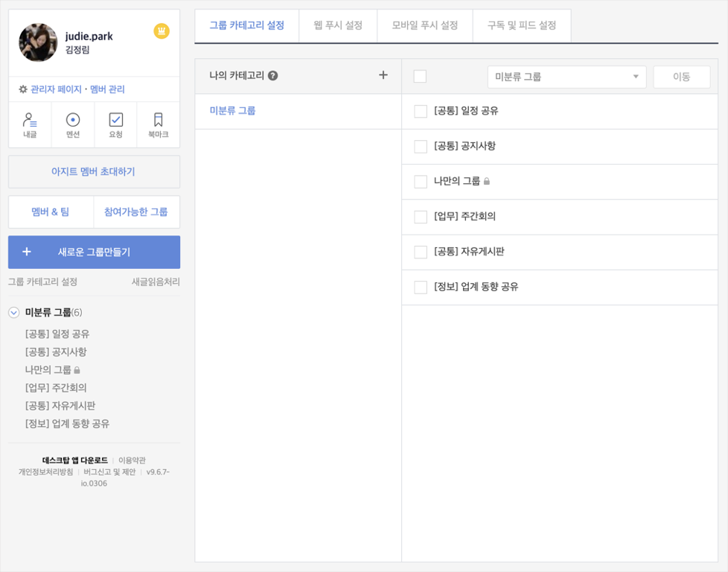Click the help question mark beside 나의 카테고리
Screen dimensions: 728x572
point(273,76)
